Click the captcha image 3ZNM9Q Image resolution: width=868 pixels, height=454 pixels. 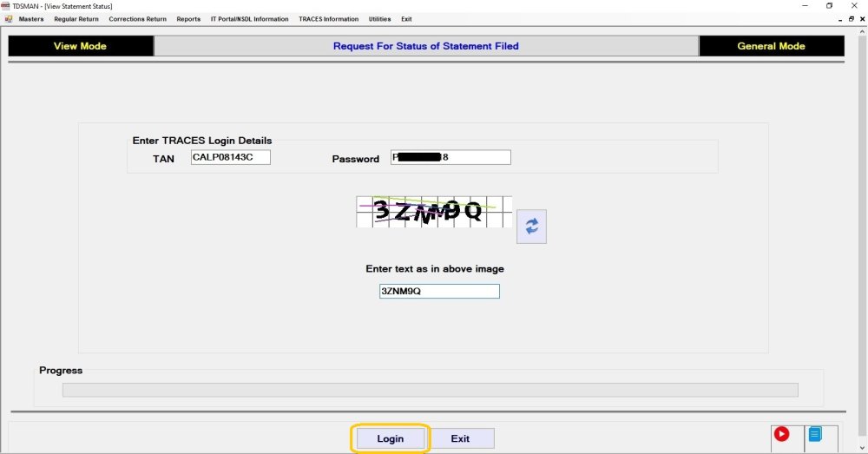click(x=434, y=212)
